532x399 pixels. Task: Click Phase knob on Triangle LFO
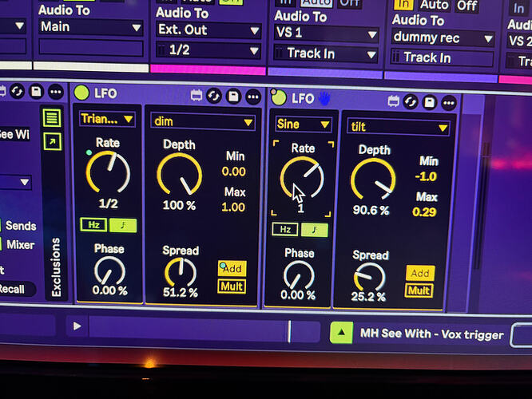pos(109,271)
